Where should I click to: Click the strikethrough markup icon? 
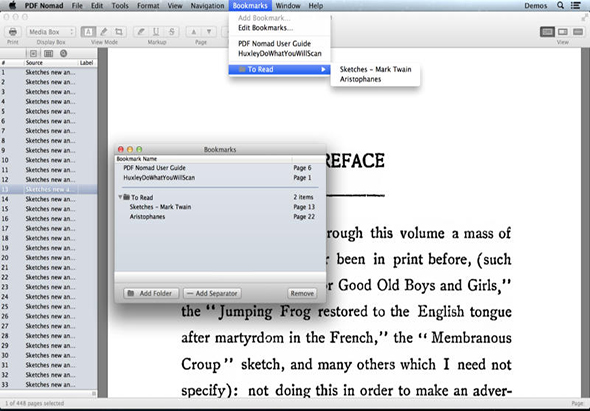[x=172, y=32]
